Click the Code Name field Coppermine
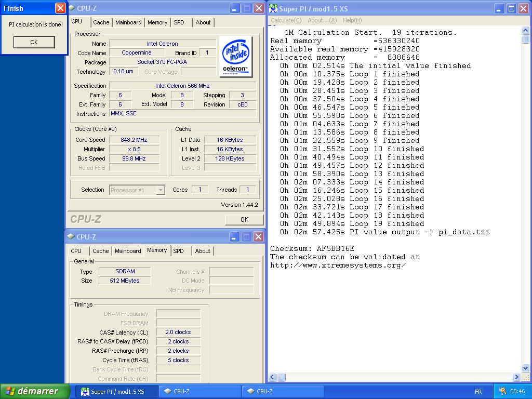The image size is (532, 399). click(137, 53)
